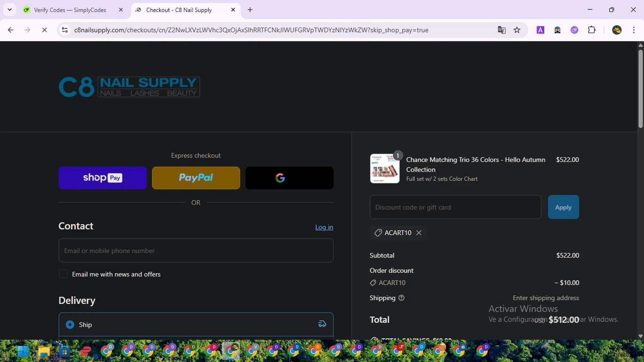Click the scrollbar up arrow

point(641,45)
